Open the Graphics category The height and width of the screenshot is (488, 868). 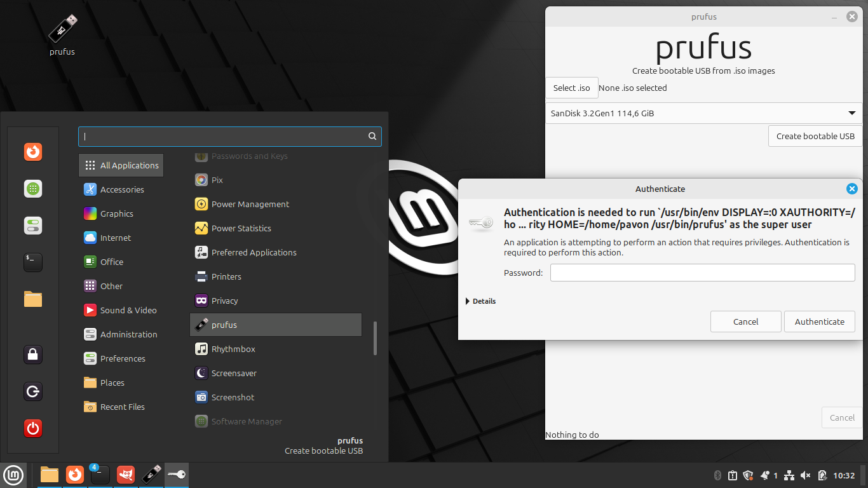pyautogui.click(x=121, y=213)
